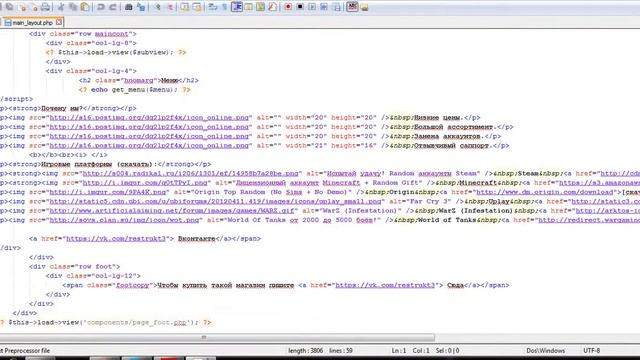Click the Save All toolbar icon
This screenshot has height=360, width=640.
[x=9, y=7]
